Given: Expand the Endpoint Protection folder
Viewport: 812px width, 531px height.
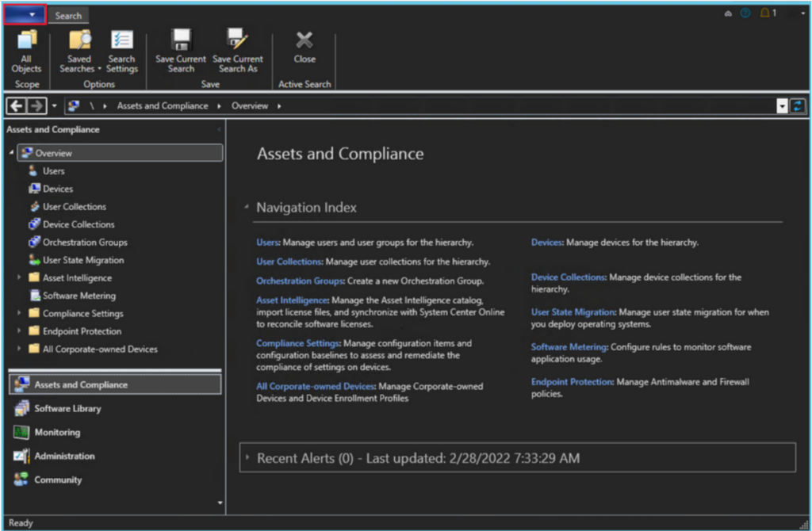Looking at the screenshot, I should tap(19, 330).
